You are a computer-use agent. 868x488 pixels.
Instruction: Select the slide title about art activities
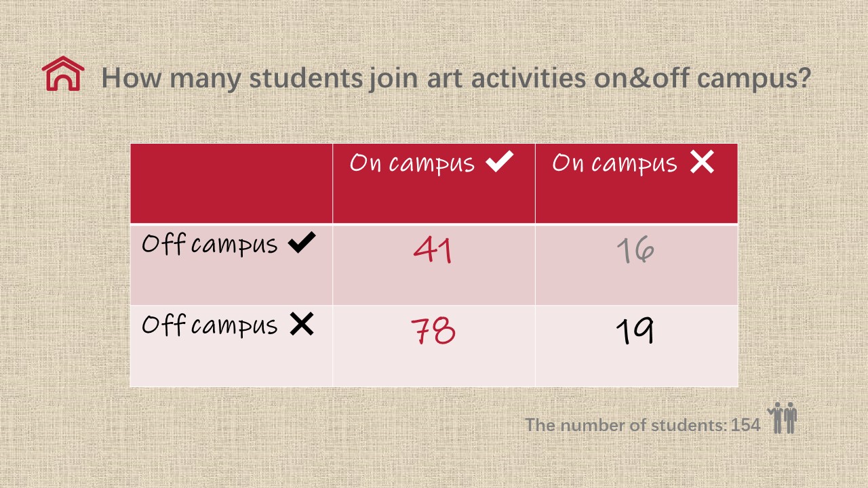(x=456, y=78)
